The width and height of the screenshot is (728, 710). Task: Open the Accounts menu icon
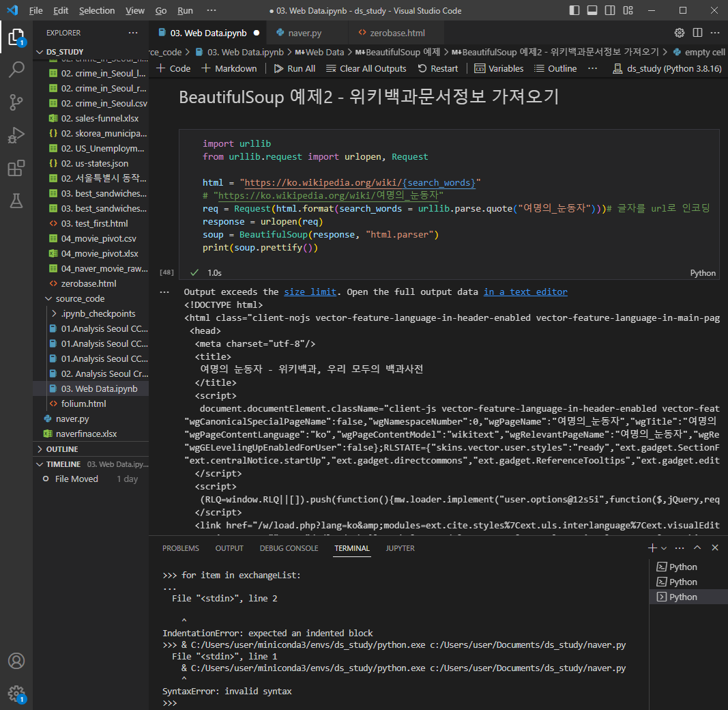16,661
